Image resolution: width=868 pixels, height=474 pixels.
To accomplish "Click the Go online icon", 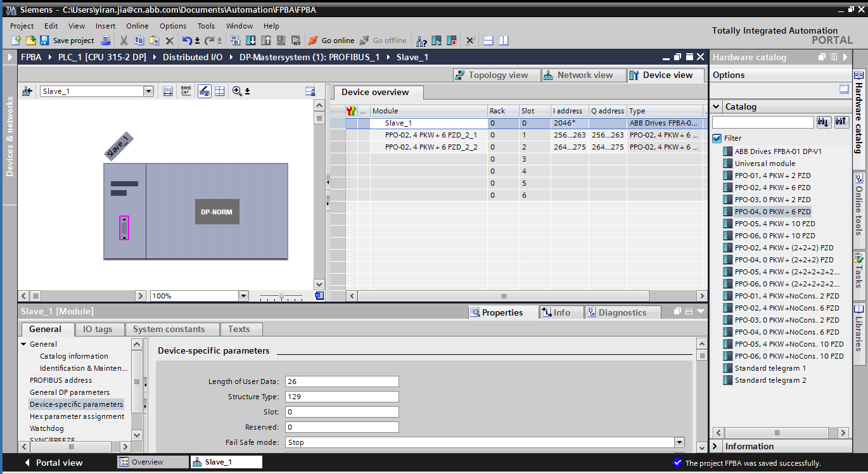I will click(312, 41).
